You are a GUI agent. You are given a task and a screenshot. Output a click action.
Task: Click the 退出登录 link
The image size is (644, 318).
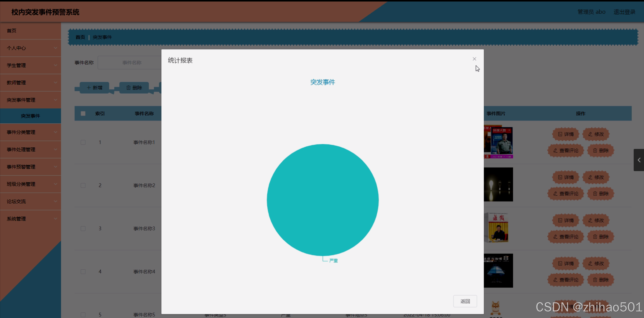tap(624, 12)
